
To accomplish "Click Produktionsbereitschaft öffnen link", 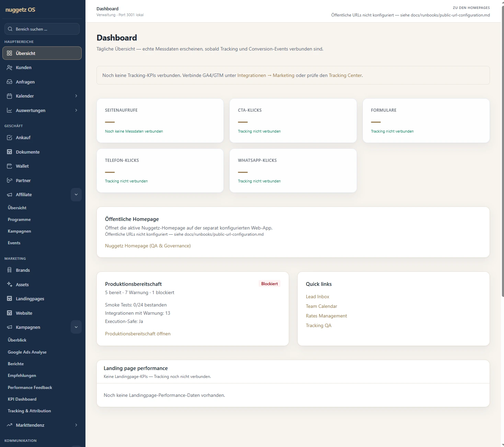I will (x=138, y=334).
